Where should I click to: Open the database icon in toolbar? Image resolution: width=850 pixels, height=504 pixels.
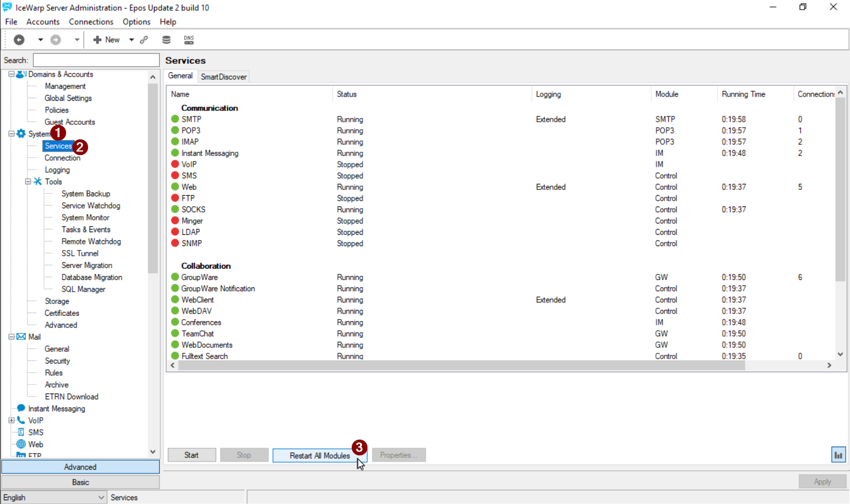166,40
